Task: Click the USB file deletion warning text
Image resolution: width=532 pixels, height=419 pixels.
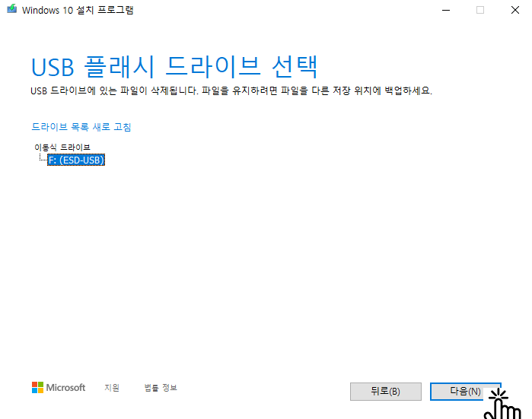Action: (x=231, y=90)
